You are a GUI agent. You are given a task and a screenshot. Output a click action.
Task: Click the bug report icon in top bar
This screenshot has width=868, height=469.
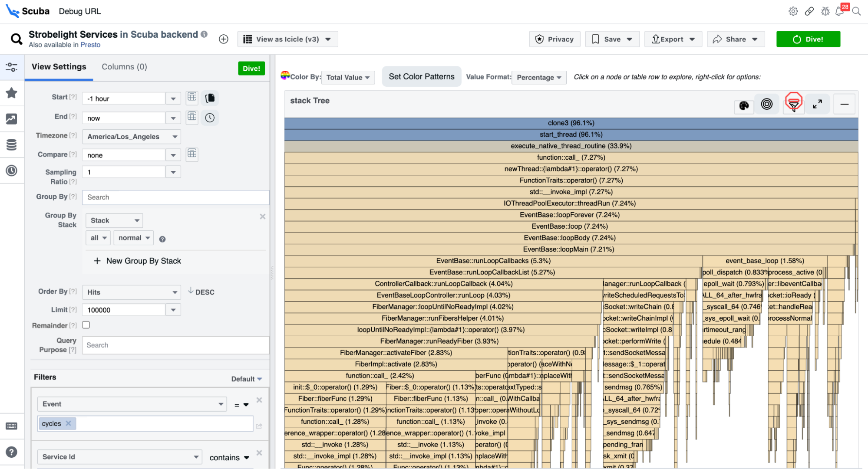tap(825, 11)
